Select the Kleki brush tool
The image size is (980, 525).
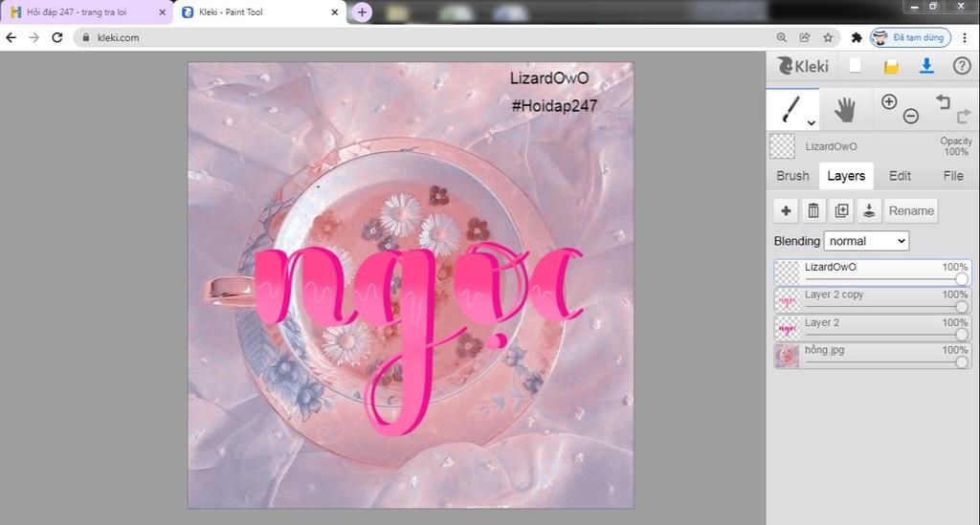[791, 109]
